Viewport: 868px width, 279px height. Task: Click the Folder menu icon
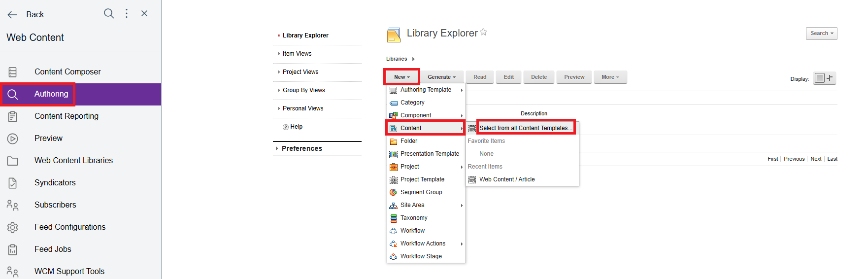click(x=393, y=141)
